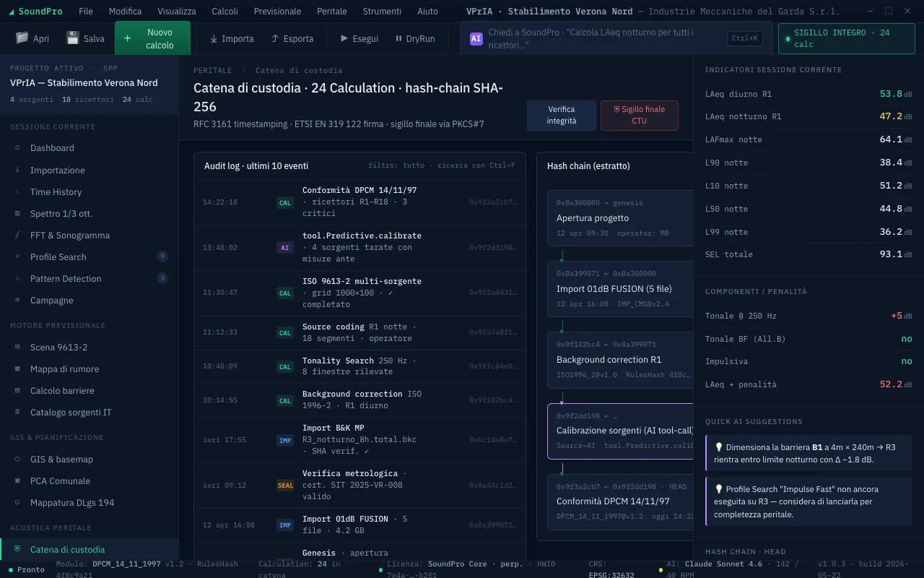Open Pattern Detection in sidebar
This screenshot has width=924, height=578.
coord(90,278)
